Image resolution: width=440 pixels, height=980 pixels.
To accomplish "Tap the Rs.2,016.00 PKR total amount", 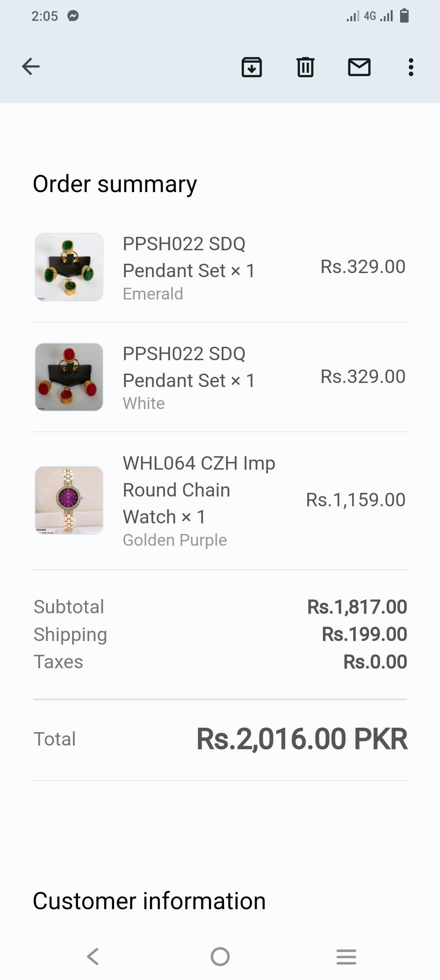I will 301,739.
